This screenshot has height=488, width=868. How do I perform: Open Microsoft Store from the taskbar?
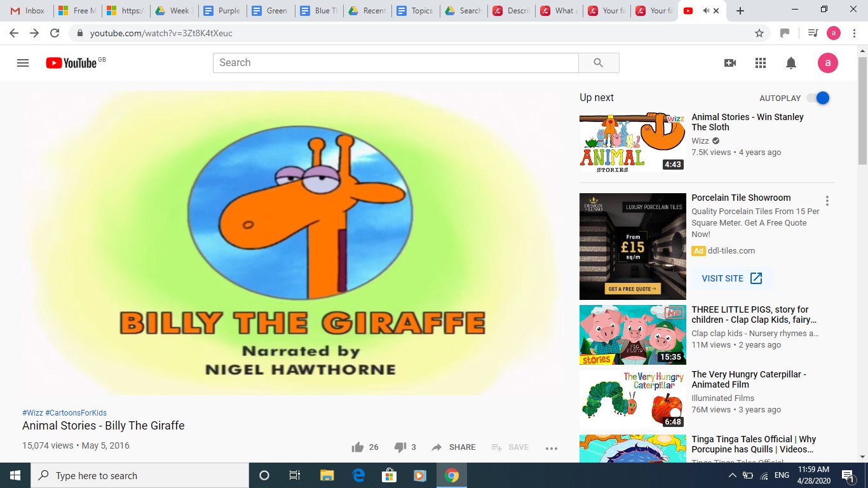click(389, 475)
